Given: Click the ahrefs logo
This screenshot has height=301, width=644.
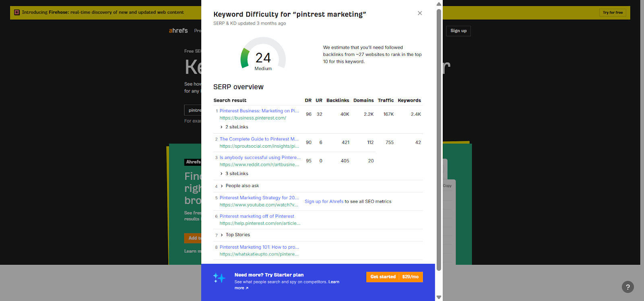Looking at the screenshot, I should [178, 31].
